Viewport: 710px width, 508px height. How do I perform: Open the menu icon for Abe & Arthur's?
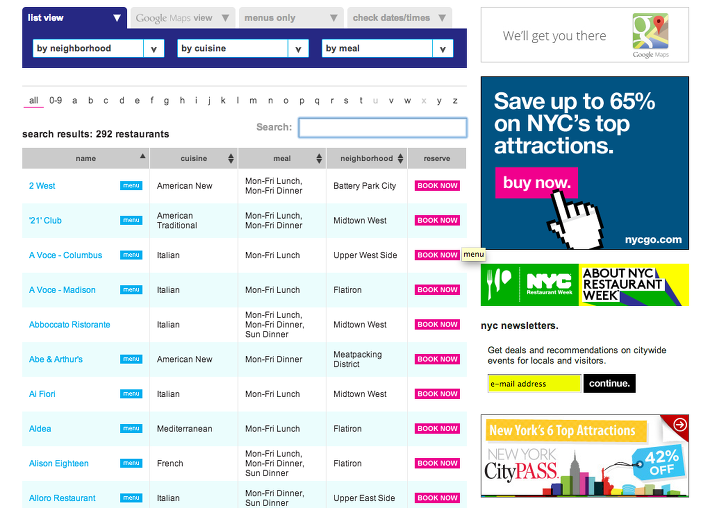[x=131, y=359]
